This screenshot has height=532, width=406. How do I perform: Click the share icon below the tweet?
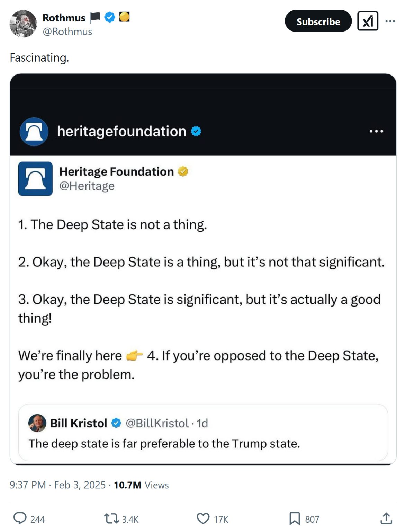point(385,519)
